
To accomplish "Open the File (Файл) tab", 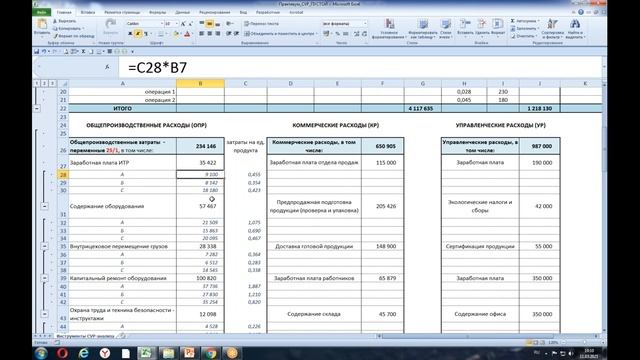I will (42, 12).
